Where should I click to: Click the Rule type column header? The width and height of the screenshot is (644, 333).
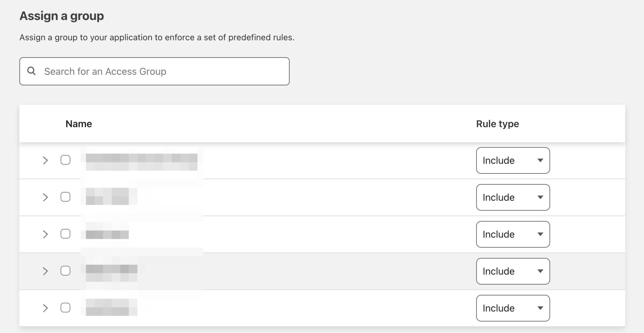pyautogui.click(x=497, y=123)
